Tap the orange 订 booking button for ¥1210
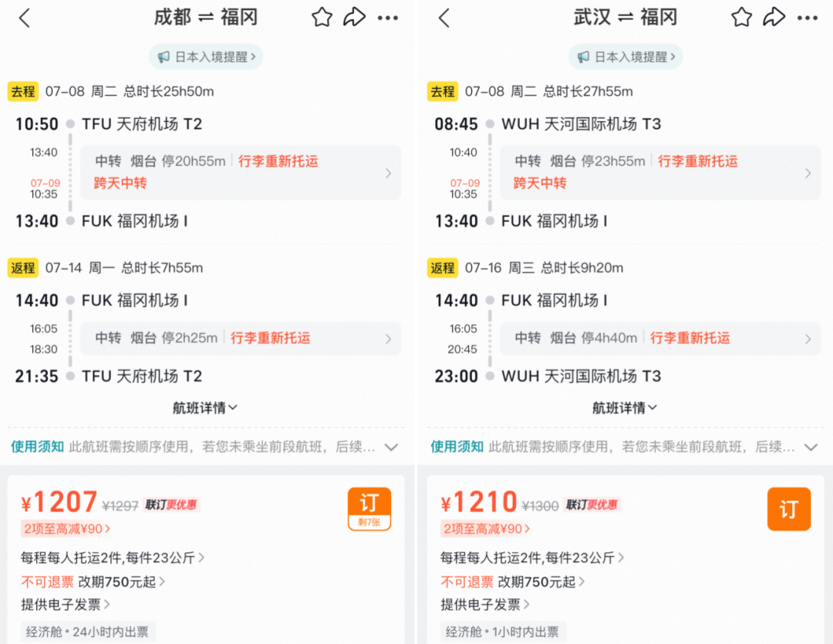This screenshot has height=644, width=833. click(788, 509)
